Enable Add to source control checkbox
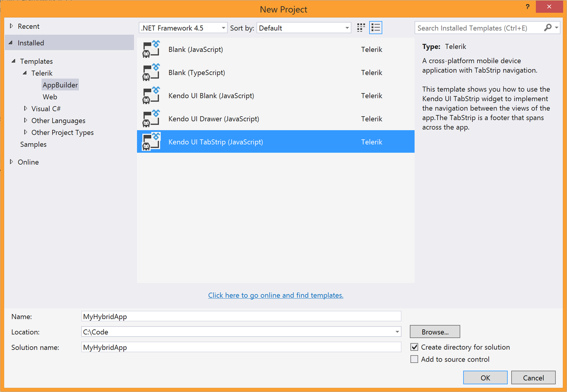This screenshot has height=392, width=567. pos(415,359)
